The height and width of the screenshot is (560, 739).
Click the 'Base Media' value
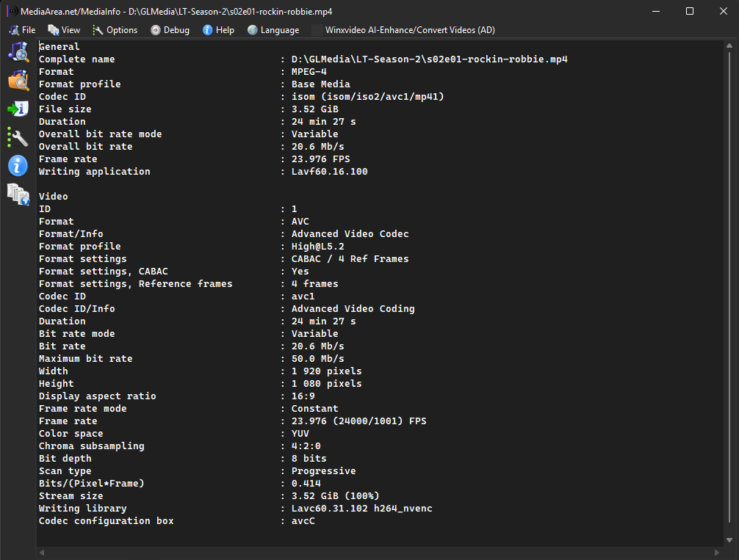click(321, 84)
